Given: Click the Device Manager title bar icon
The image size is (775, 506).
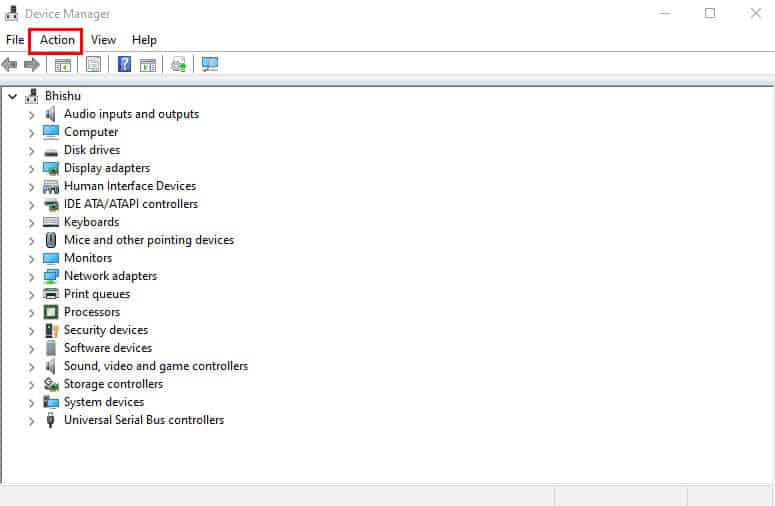Looking at the screenshot, I should pos(11,13).
